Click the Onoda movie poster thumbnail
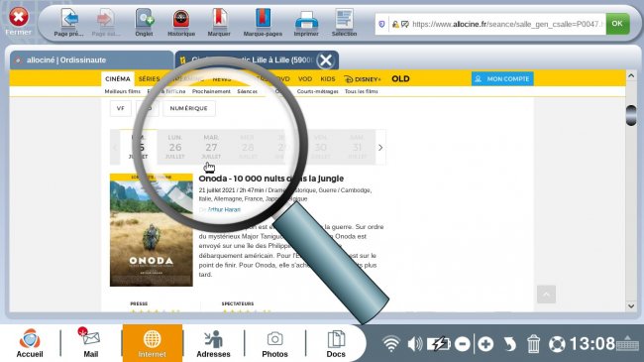Viewport: 644px width, 362px height. pyautogui.click(x=152, y=230)
